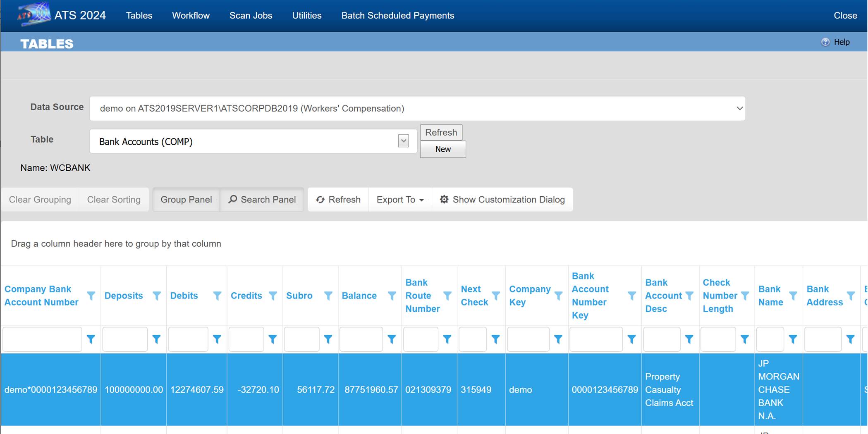Open the Deposits column filter funnel
The width and height of the screenshot is (868, 434).
click(x=157, y=296)
